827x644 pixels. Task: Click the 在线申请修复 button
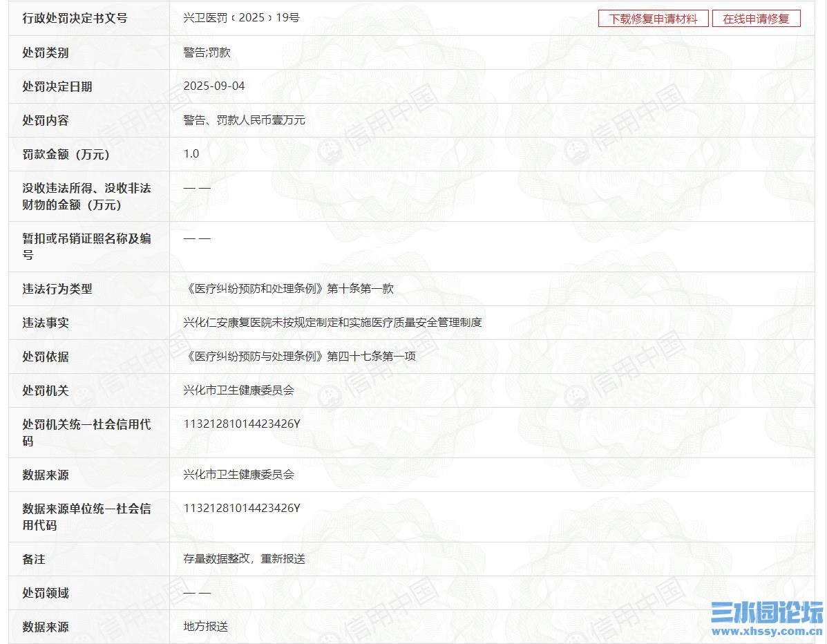click(x=756, y=19)
